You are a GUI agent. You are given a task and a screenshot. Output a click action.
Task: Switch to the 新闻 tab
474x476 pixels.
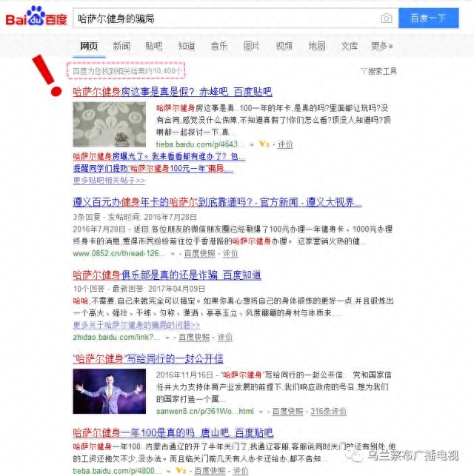pos(121,46)
